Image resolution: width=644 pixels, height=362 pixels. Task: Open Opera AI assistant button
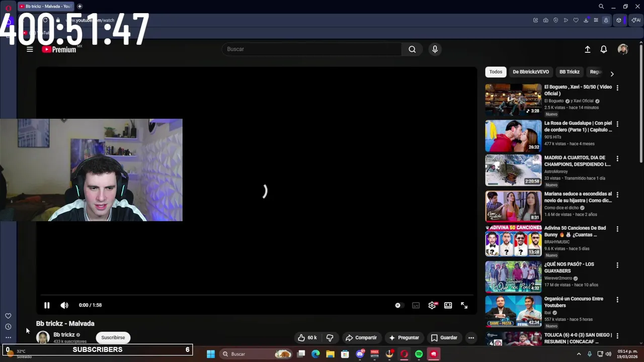[636, 20]
